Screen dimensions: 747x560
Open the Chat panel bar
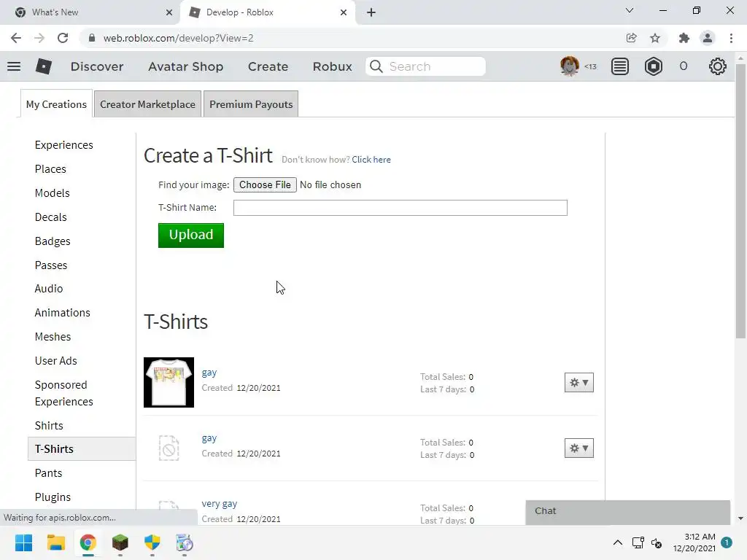pos(628,511)
